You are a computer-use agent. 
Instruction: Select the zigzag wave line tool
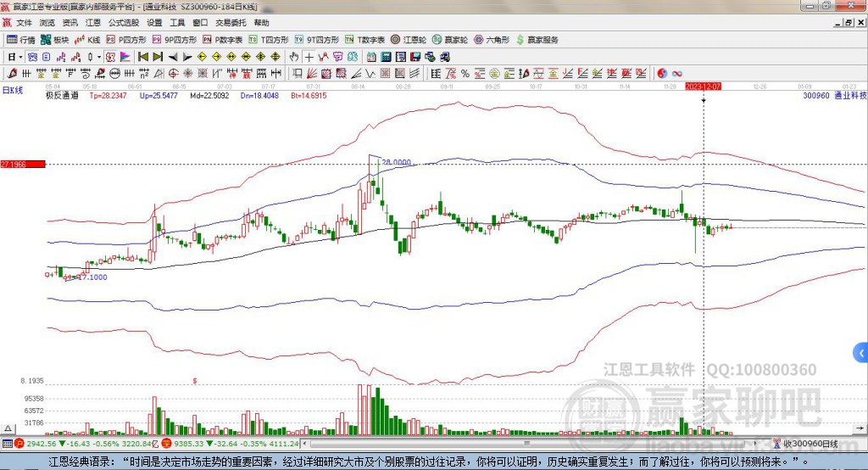pos(370,73)
